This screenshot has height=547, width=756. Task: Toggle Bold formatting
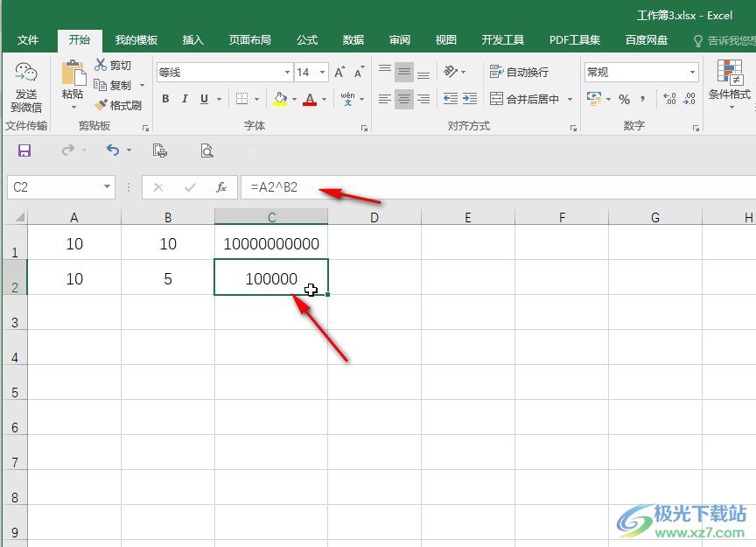pos(164,100)
